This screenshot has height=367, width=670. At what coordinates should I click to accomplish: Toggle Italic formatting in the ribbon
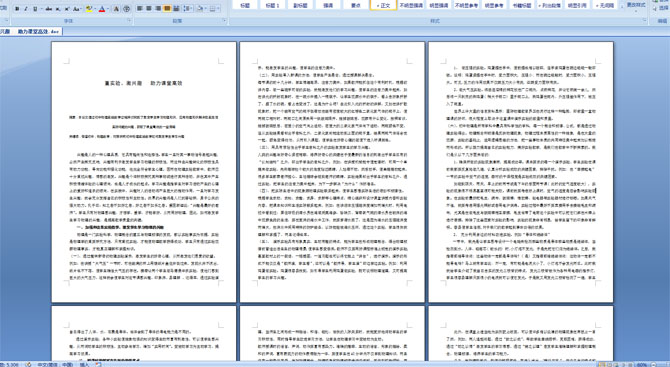pyautogui.click(x=26, y=9)
